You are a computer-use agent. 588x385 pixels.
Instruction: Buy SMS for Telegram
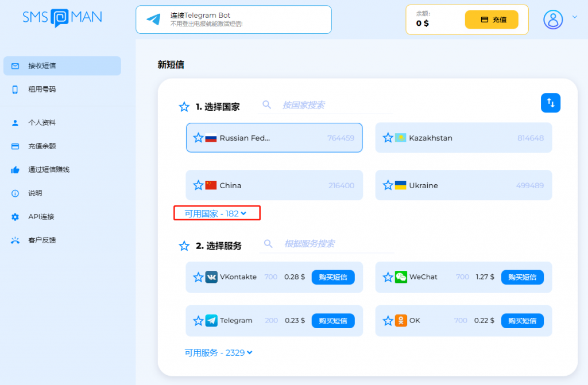point(333,321)
